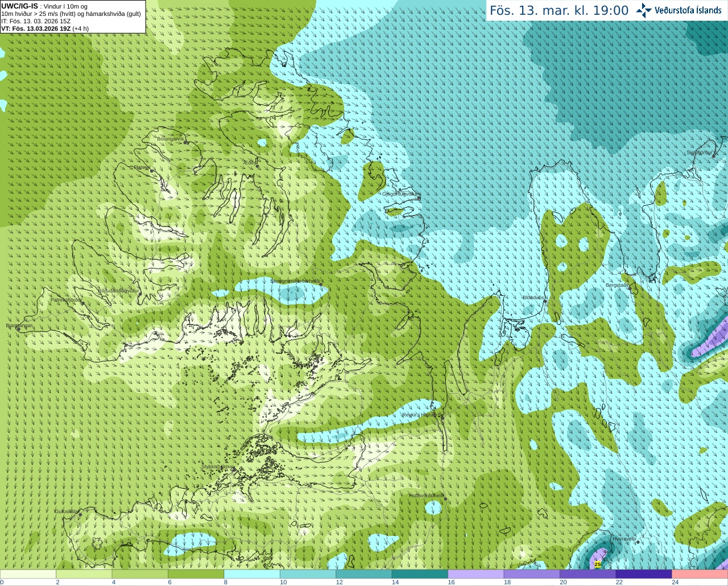This screenshot has height=586, width=728.
Task: Click the Steingrímsfjarðarheiði station label
Action: [x=295, y=281]
